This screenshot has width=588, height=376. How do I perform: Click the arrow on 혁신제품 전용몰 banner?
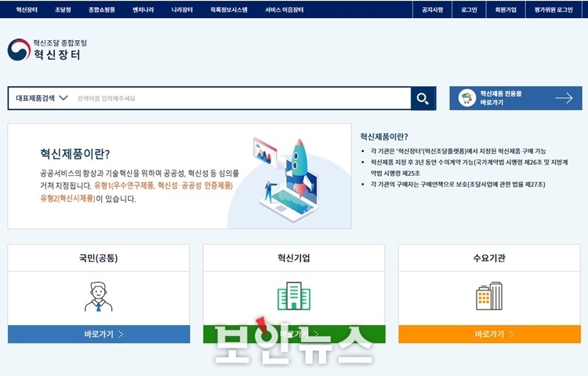pos(563,98)
